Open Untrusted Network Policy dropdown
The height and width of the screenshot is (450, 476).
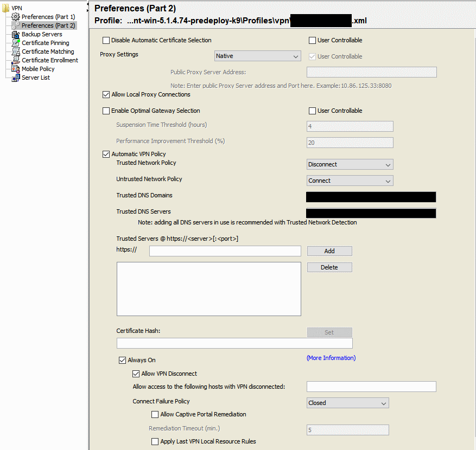point(350,181)
